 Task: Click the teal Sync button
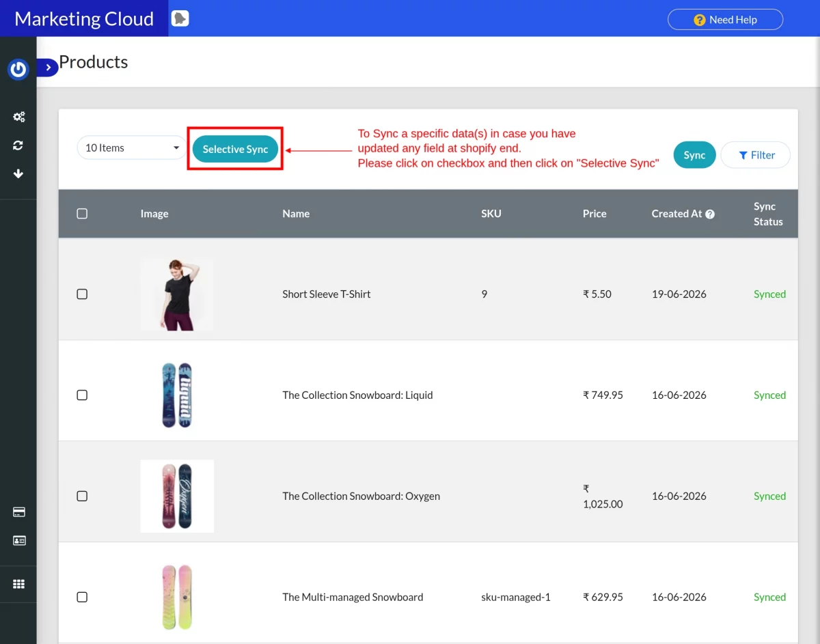pyautogui.click(x=694, y=155)
